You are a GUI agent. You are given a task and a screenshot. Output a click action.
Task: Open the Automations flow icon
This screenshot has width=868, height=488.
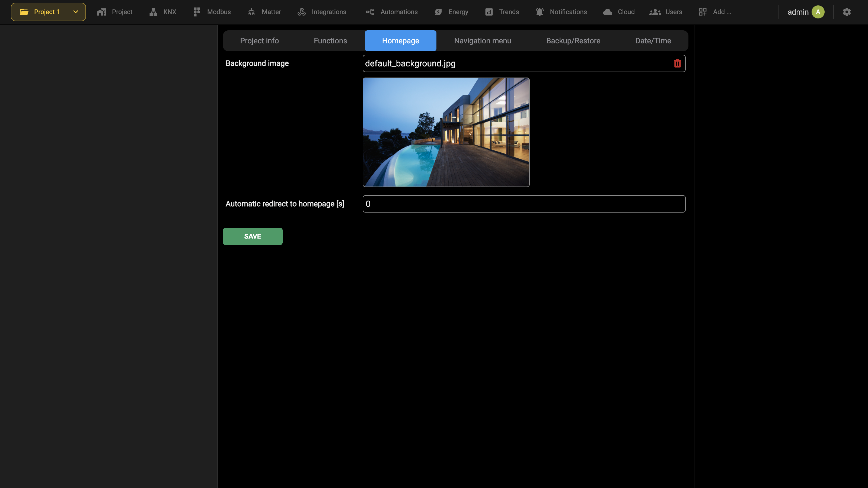point(370,12)
